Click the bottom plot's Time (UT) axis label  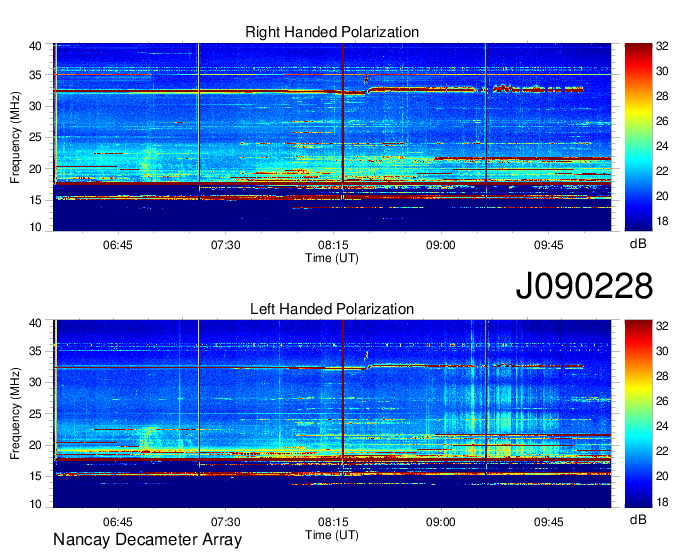[332, 535]
